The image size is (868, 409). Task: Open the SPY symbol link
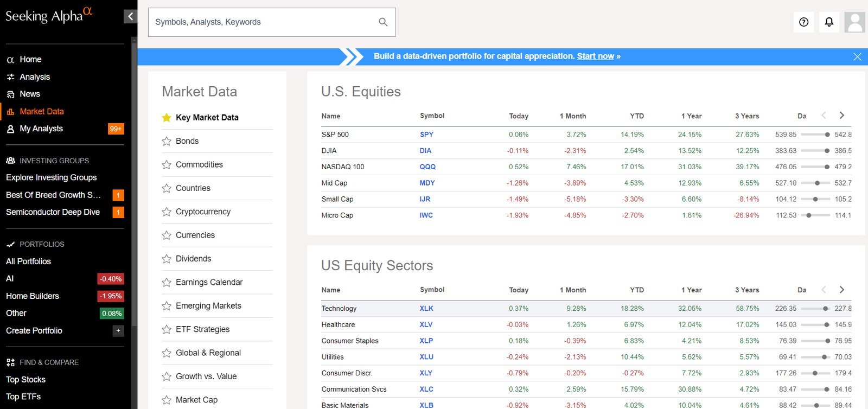pos(426,135)
